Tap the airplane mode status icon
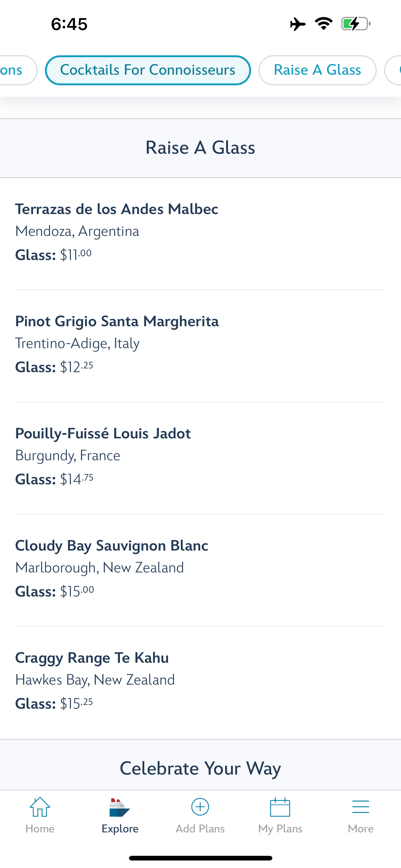This screenshot has width=401, height=868. pyautogui.click(x=298, y=24)
